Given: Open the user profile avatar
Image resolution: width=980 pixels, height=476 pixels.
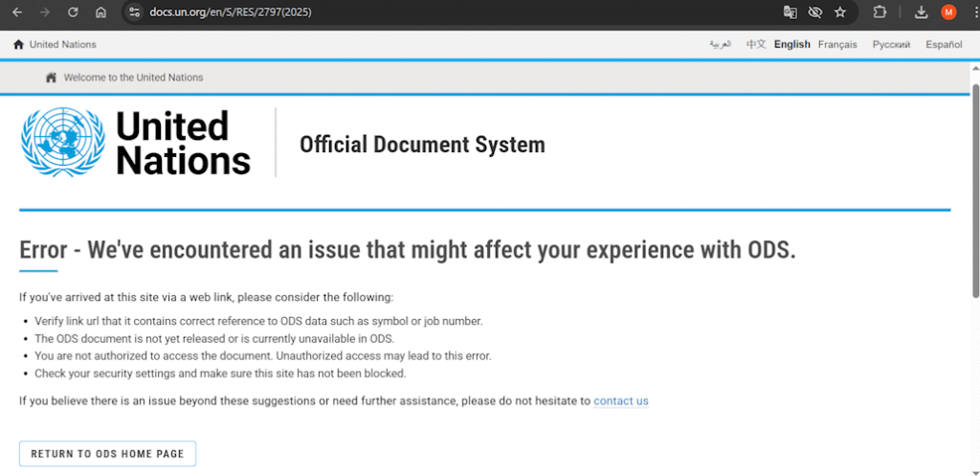Looking at the screenshot, I should click(948, 12).
